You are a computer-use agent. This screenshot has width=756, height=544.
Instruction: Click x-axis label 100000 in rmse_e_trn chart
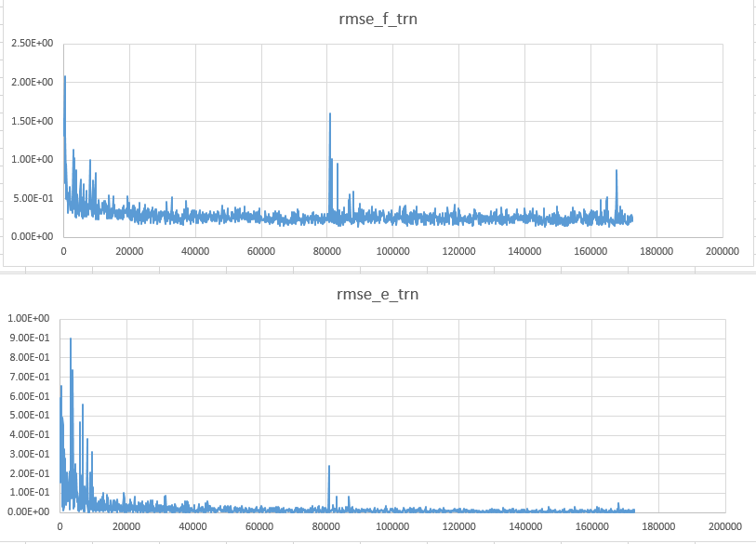click(x=392, y=526)
